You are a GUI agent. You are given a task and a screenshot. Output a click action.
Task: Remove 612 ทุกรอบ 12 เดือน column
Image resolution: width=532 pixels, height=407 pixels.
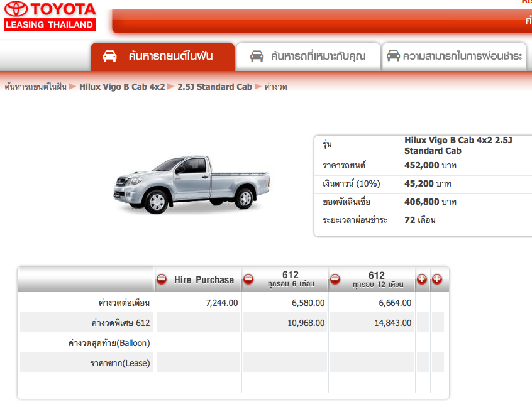[x=335, y=279]
